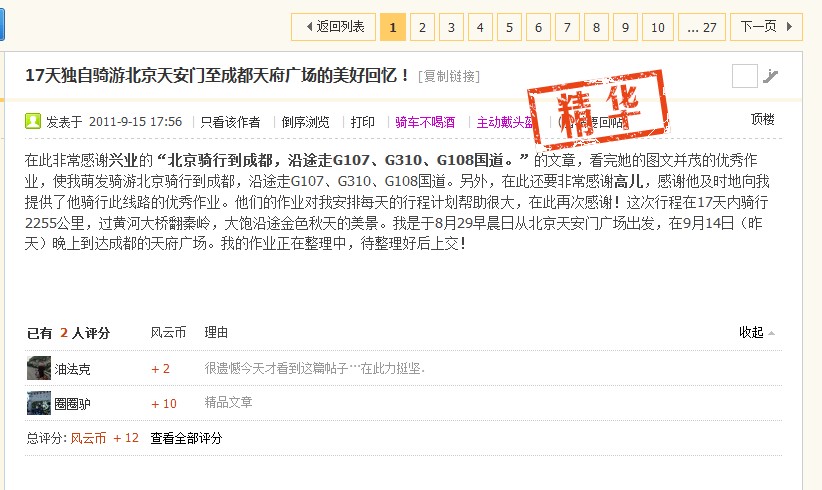Click the + 2 rating value
822x490 pixels.
[x=160, y=369]
